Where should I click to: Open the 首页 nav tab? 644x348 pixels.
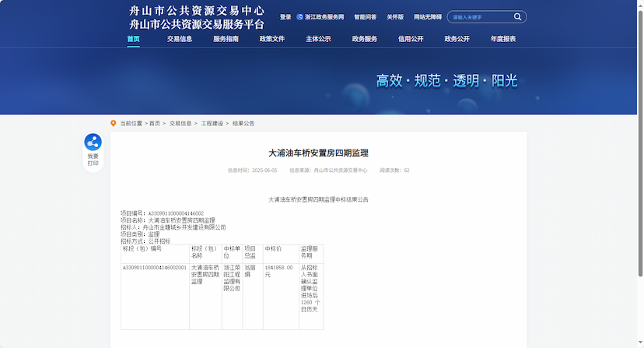click(134, 39)
